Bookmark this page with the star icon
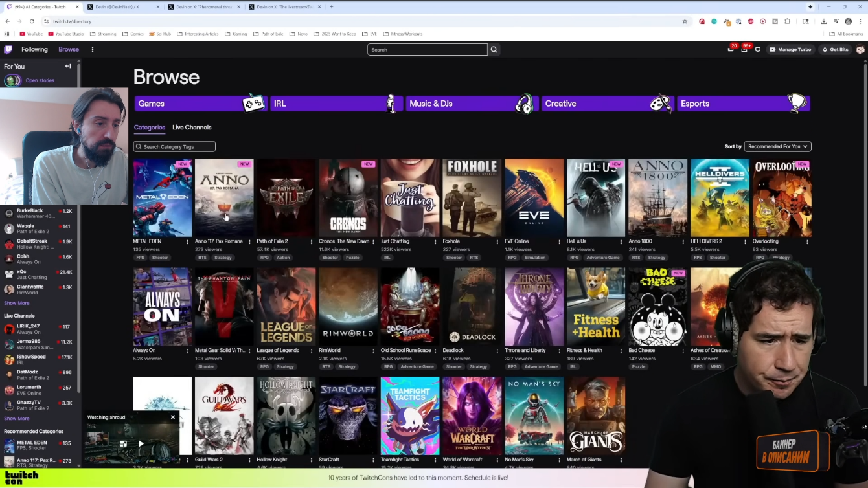Image resolution: width=868 pixels, height=488 pixels. click(x=685, y=21)
